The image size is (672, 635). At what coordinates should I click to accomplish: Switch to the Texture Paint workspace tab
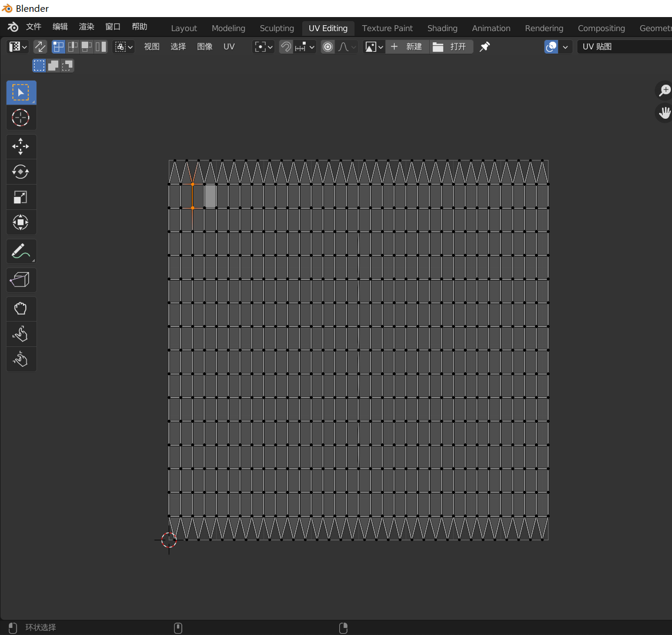[x=387, y=28]
